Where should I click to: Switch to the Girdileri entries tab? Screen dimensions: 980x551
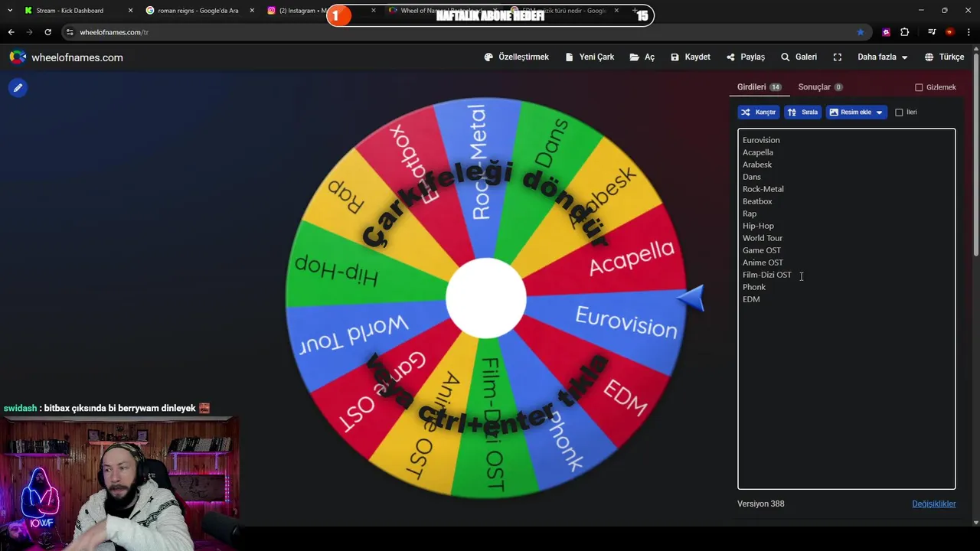click(x=759, y=87)
